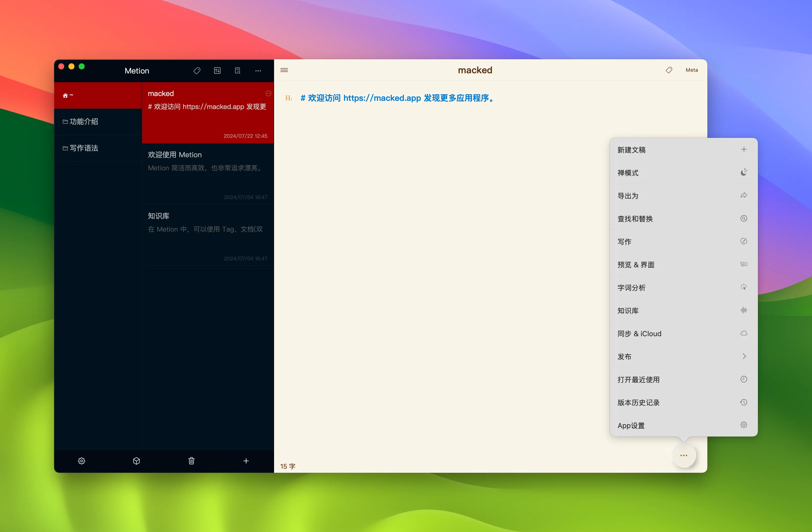The width and height of the screenshot is (812, 532).
Task: Open document search from the sidebar toolbar
Action: point(238,71)
